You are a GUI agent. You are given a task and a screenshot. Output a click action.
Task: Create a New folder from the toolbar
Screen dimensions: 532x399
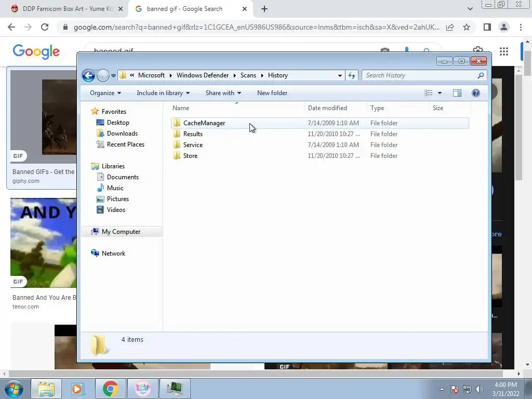(272, 93)
